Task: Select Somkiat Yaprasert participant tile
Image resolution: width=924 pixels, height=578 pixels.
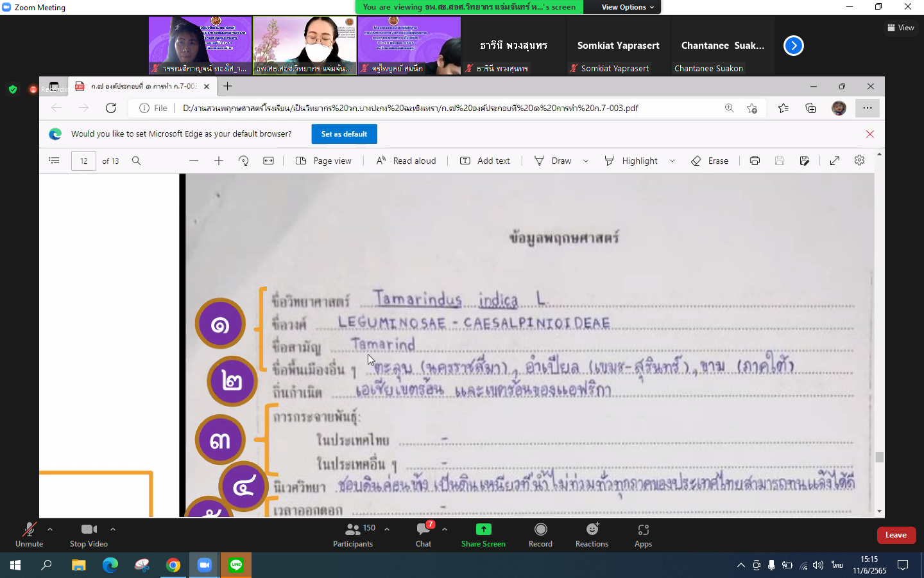Action: [x=618, y=46]
